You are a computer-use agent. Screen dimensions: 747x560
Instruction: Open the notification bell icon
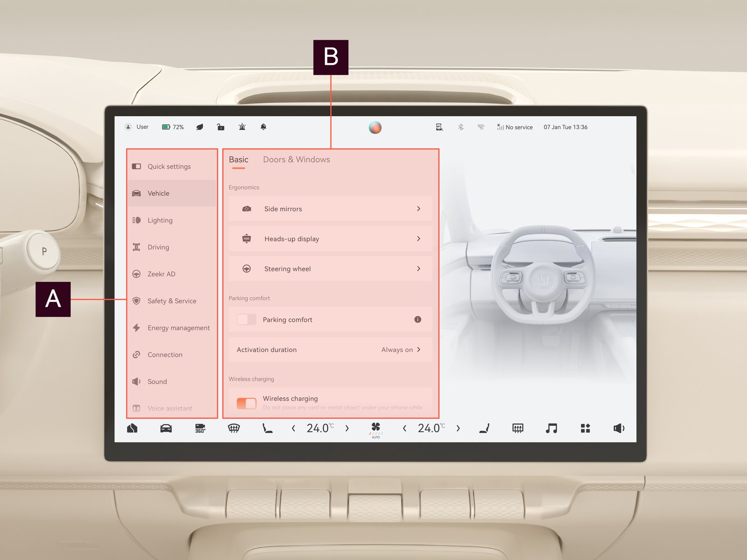click(x=263, y=127)
